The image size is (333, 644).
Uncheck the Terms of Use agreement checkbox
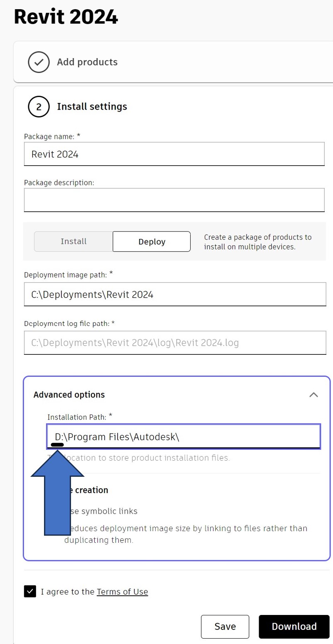tap(29, 591)
